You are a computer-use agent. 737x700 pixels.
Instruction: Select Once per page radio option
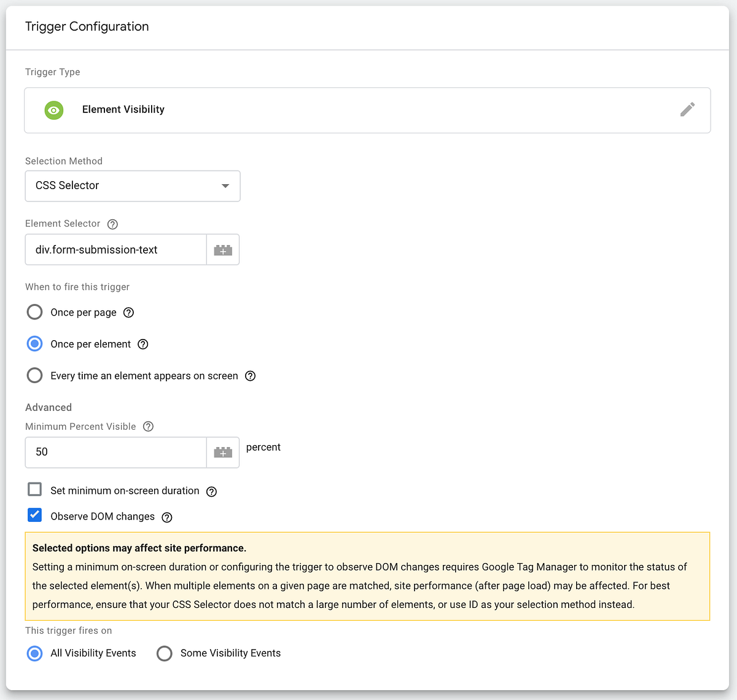35,312
